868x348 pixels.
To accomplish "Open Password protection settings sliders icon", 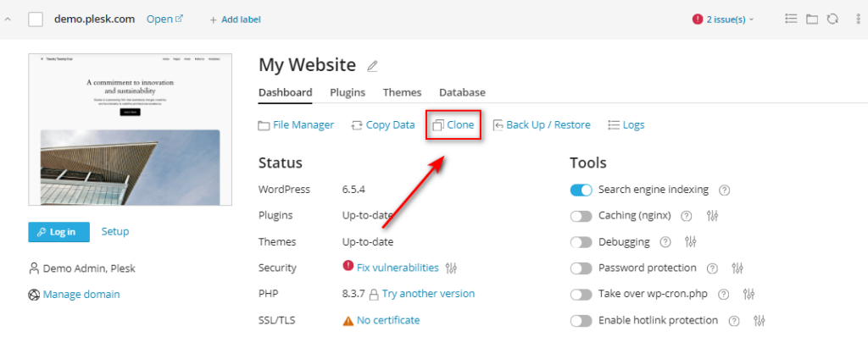I will tap(737, 268).
